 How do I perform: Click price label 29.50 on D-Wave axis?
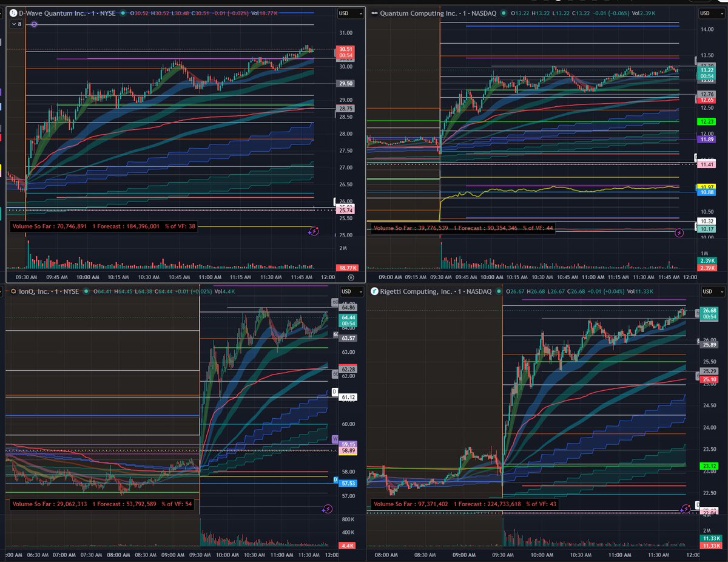click(x=346, y=84)
